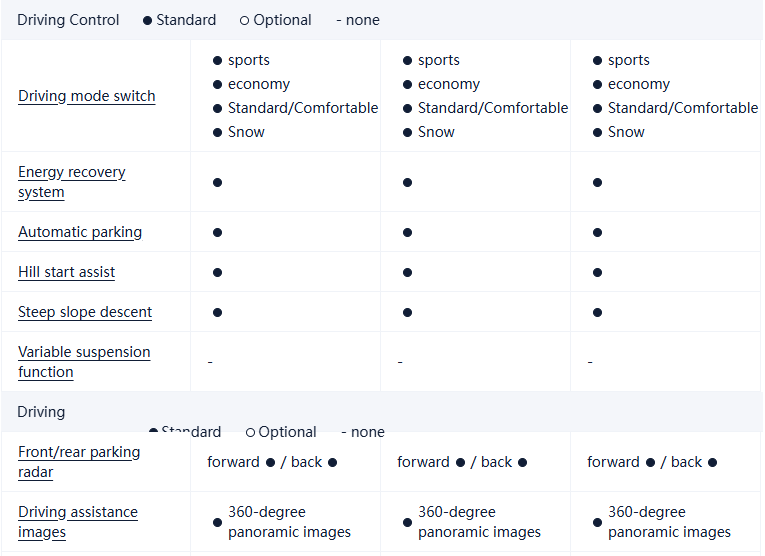The height and width of the screenshot is (556, 765).
Task: Click the Steep slope descent link
Action: pos(85,312)
